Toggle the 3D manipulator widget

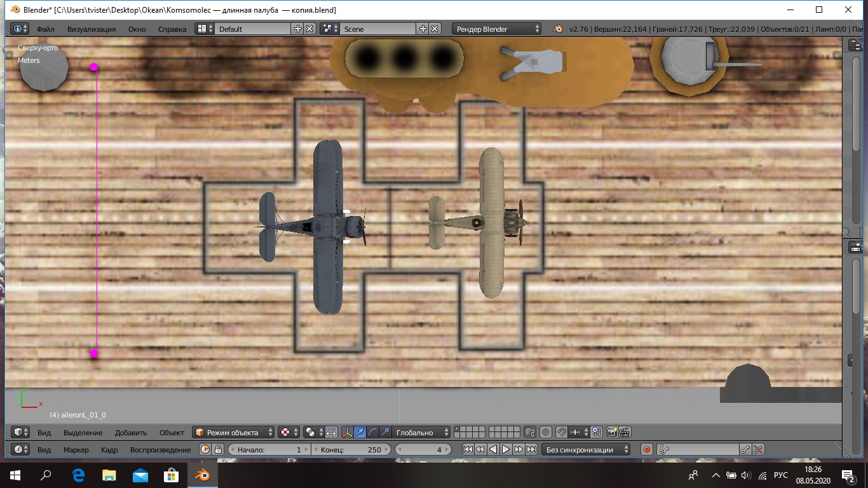(348, 432)
